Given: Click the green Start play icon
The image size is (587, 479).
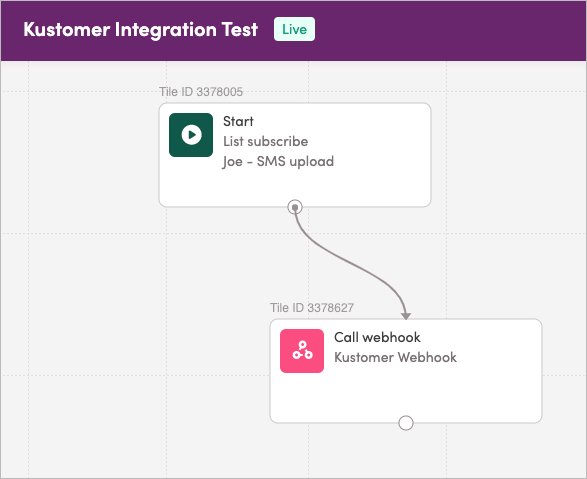Looking at the screenshot, I should [191, 135].
